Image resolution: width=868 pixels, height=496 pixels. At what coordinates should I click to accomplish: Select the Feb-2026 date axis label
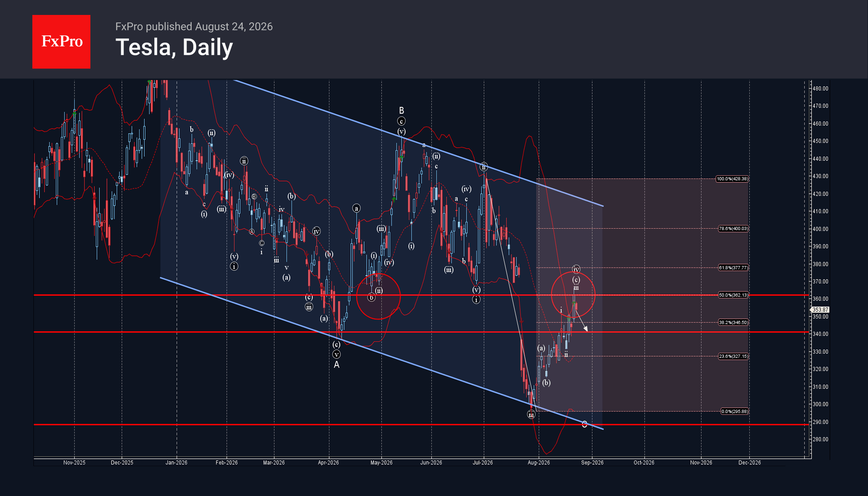(226, 463)
